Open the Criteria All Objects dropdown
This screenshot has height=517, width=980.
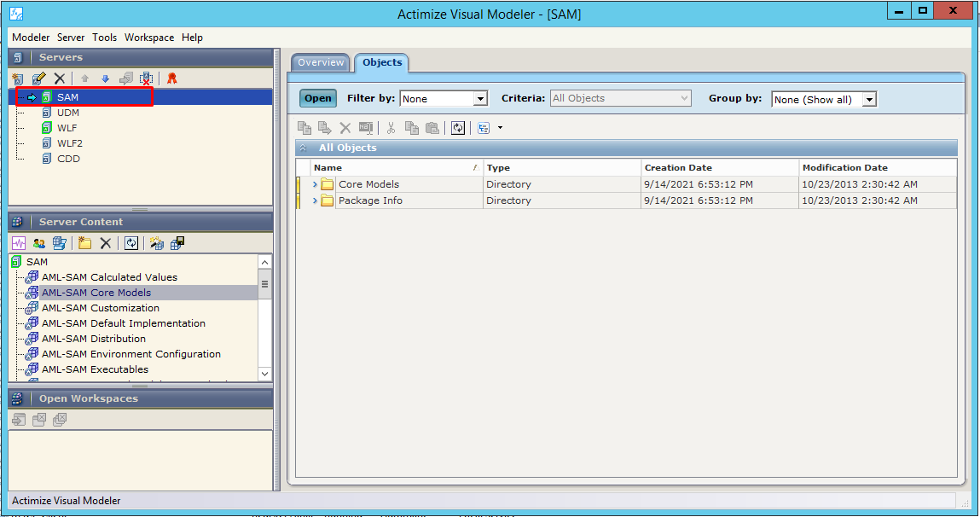coord(684,98)
